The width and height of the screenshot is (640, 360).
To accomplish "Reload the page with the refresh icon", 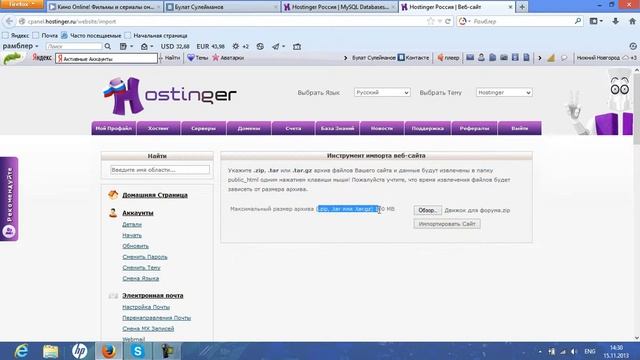I will click(448, 21).
